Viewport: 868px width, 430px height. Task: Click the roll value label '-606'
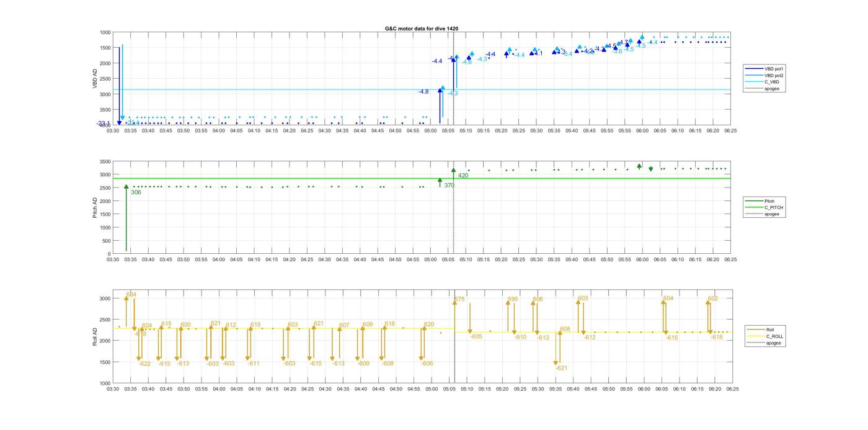[x=427, y=364]
